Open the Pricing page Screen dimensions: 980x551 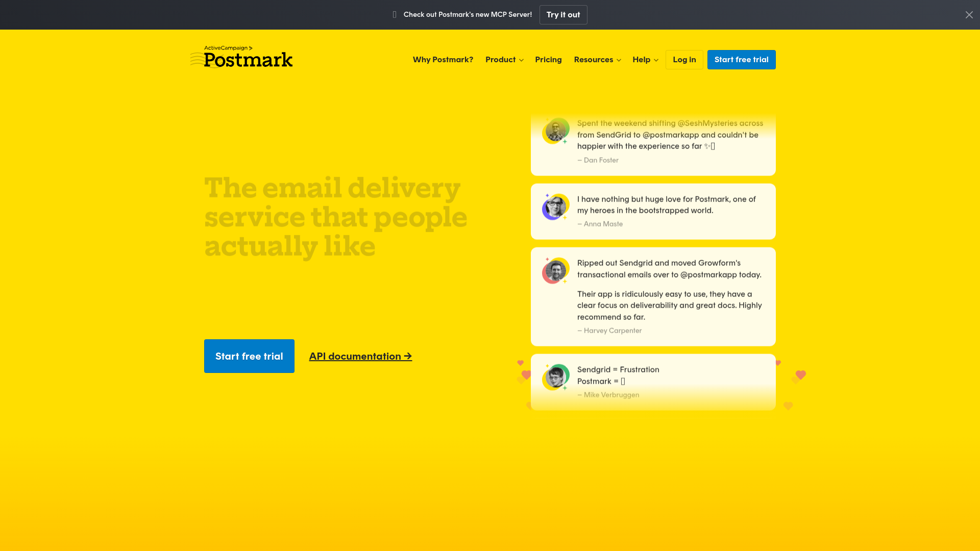tap(548, 60)
